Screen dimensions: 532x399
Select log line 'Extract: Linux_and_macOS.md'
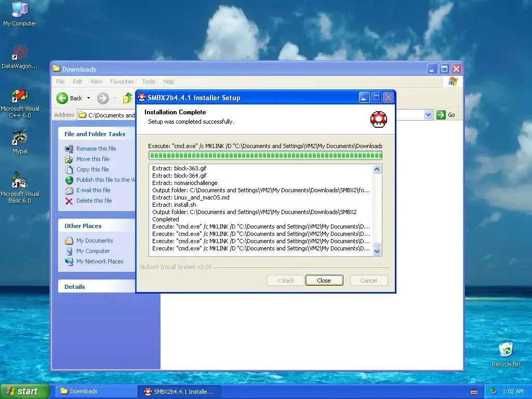point(191,197)
